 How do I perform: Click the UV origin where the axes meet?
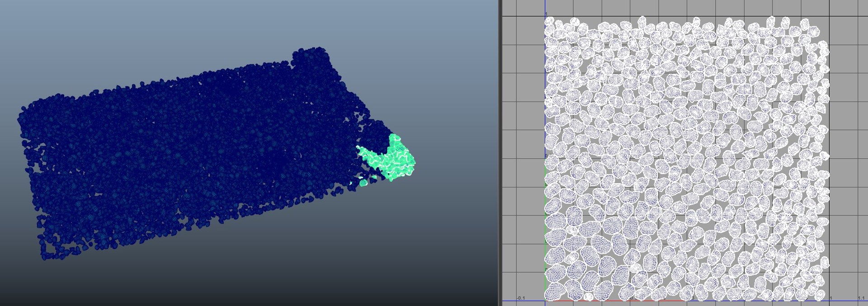(x=545, y=301)
